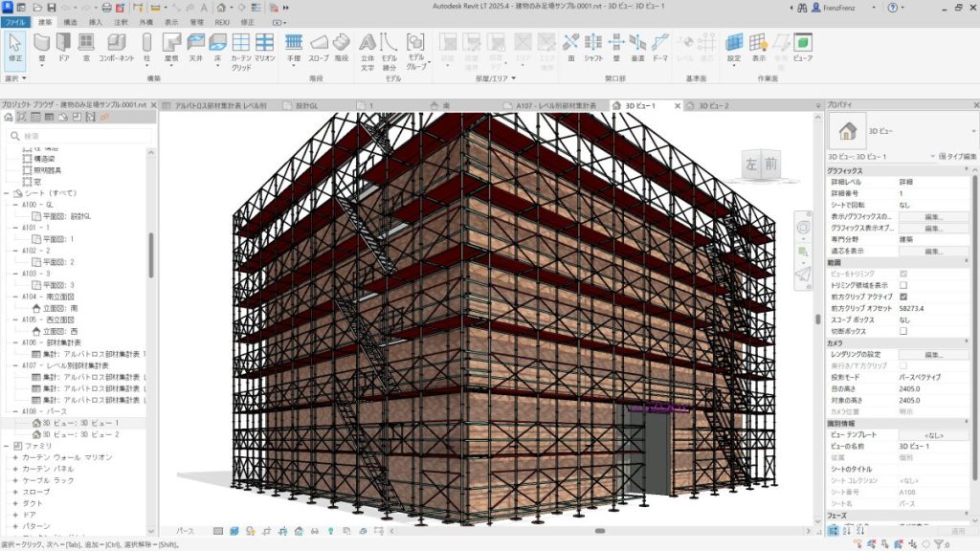
Task: Open the 注釈 ribbon tab
Action: click(x=121, y=21)
